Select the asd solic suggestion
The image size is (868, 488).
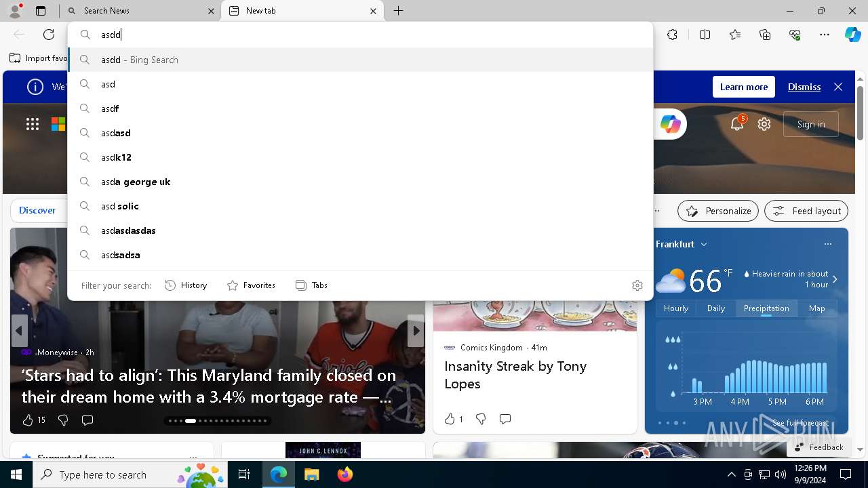click(x=360, y=206)
